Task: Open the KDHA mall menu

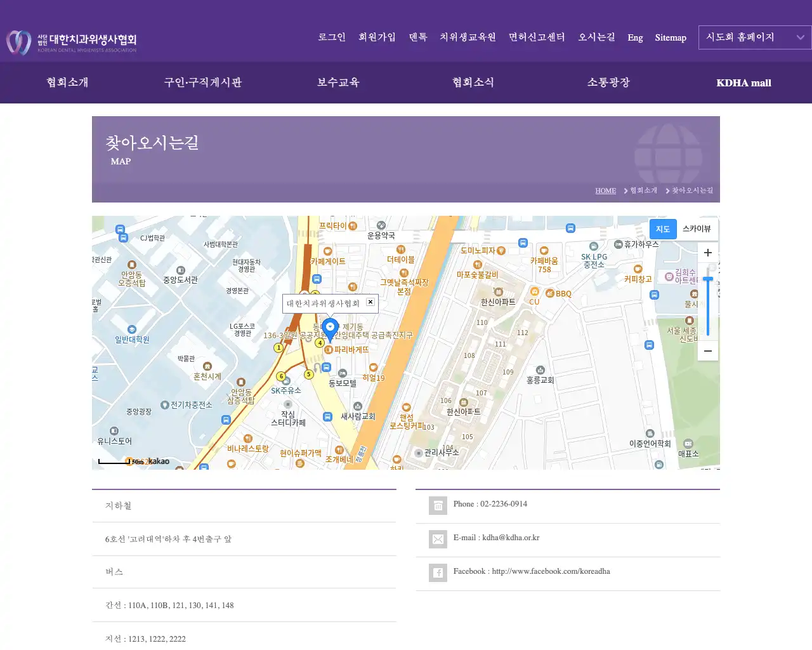Action: [743, 83]
